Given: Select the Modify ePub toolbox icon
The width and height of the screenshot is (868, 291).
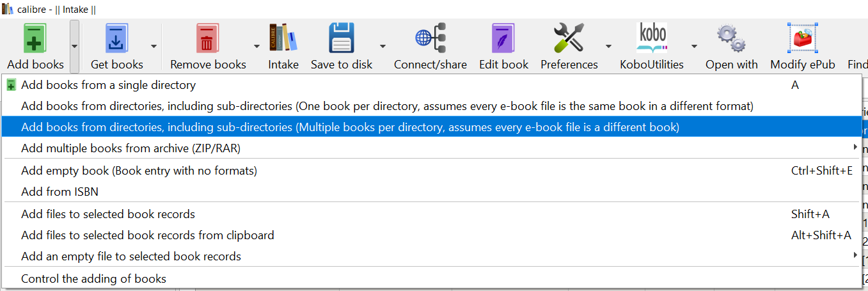Looking at the screenshot, I should pyautogui.click(x=803, y=40).
